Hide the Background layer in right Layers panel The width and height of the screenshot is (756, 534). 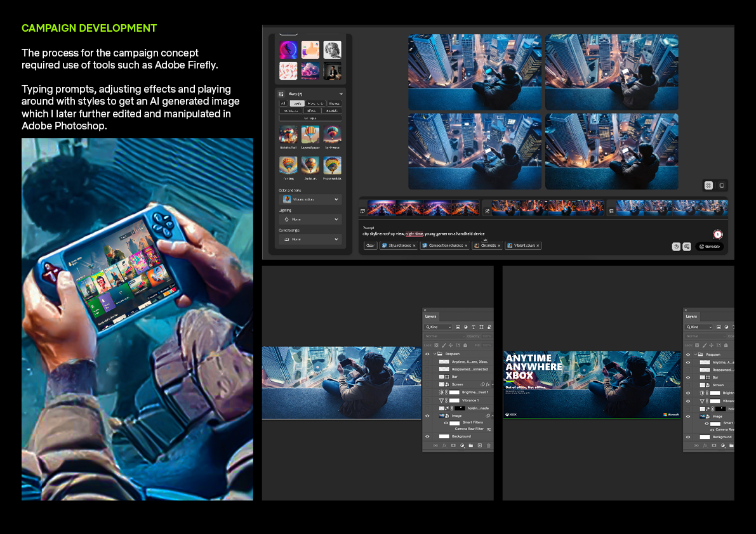(x=688, y=437)
